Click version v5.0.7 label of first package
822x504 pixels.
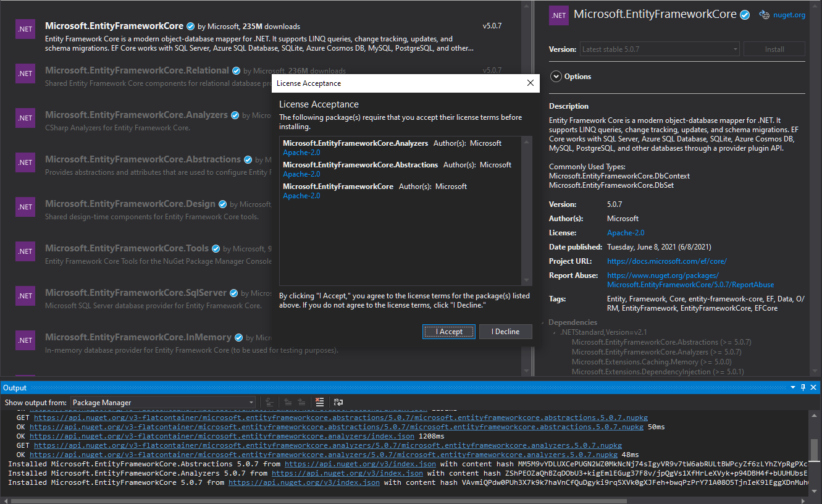pos(492,27)
